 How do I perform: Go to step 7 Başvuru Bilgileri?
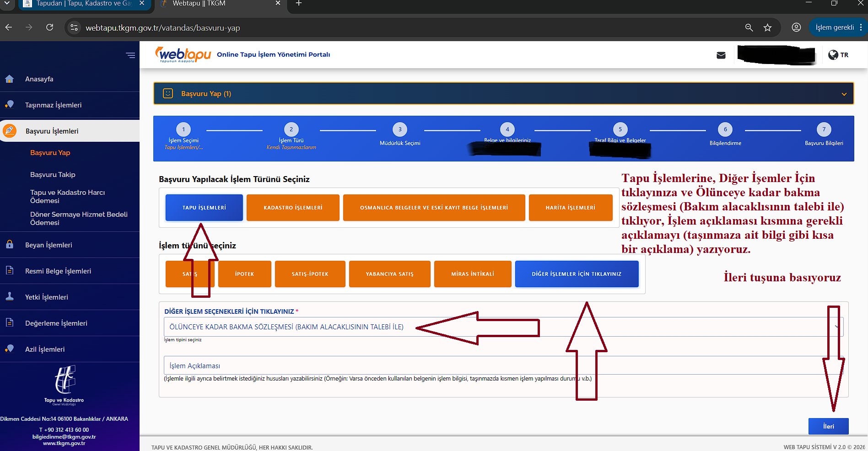(824, 129)
